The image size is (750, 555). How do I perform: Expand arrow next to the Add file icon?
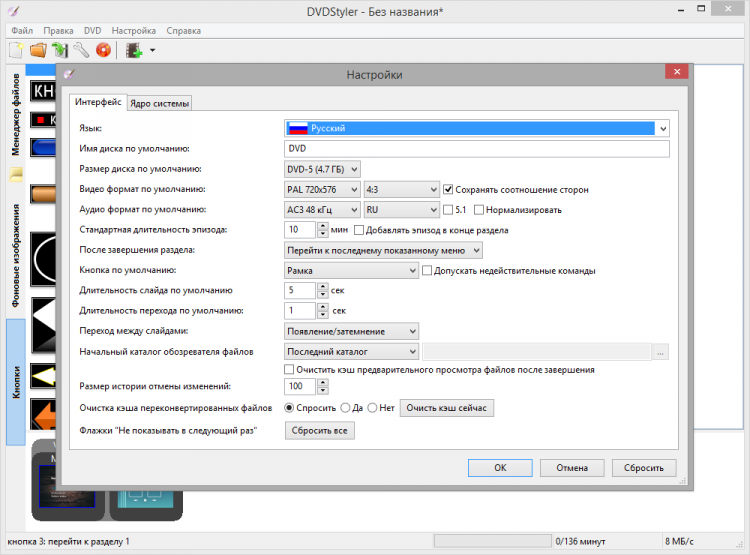pos(152,50)
